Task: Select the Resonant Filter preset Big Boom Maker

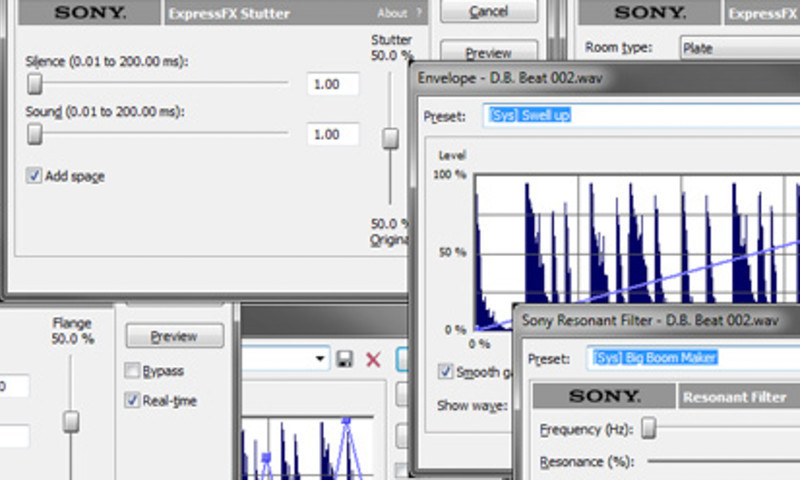Action: 694,358
